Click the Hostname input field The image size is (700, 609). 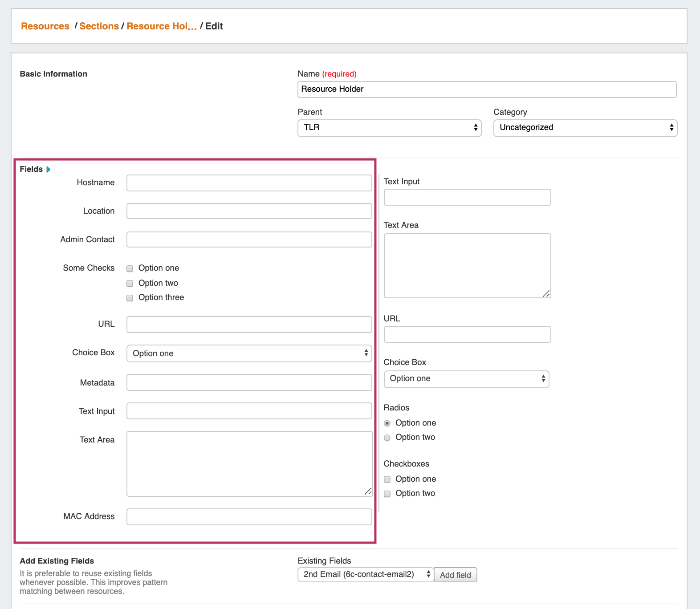click(x=249, y=183)
